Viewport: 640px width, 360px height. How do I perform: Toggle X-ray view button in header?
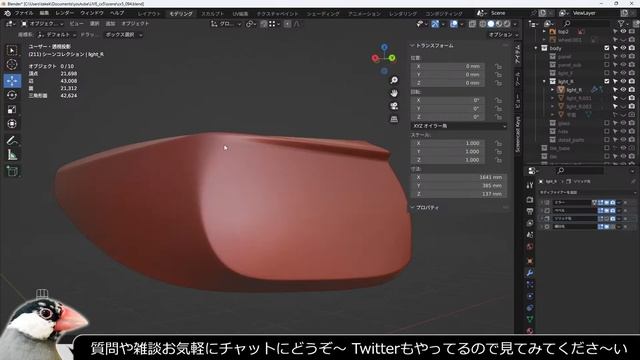pyautogui.click(x=472, y=24)
